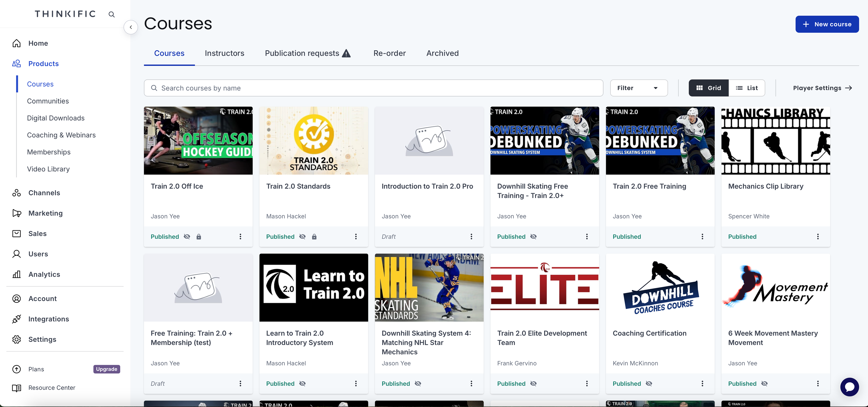Screen dimensions: 868x407
Task: Open the Account page
Action: (42, 299)
